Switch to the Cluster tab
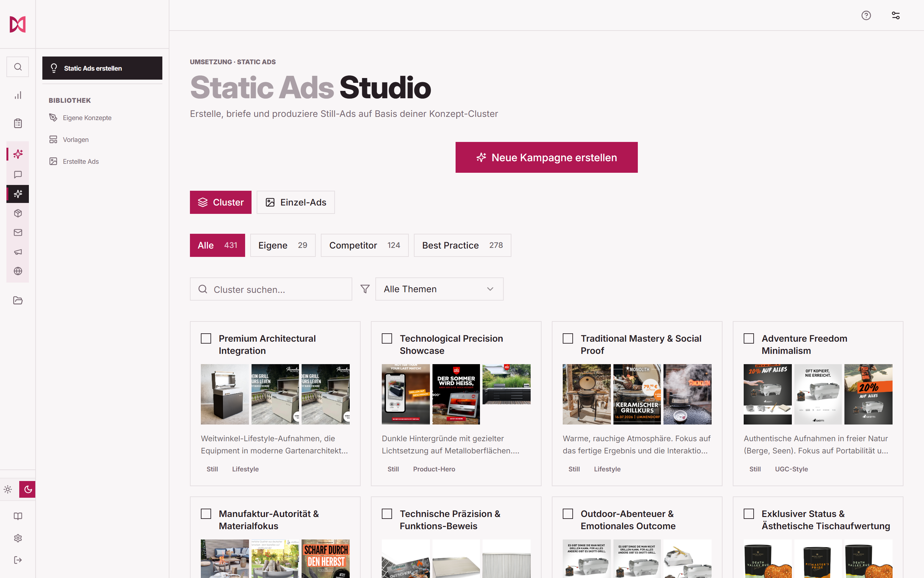Screen dimensions: 924x578 coord(221,202)
